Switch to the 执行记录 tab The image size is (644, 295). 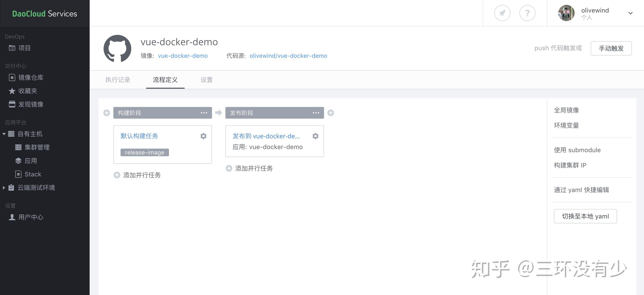[118, 80]
